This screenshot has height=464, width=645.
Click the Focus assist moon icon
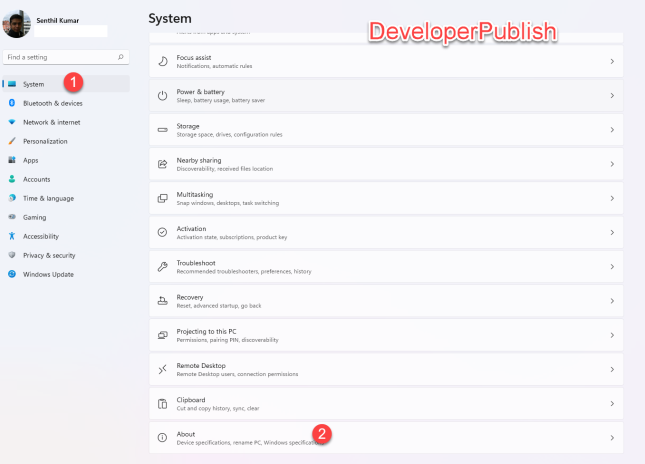click(x=162, y=61)
